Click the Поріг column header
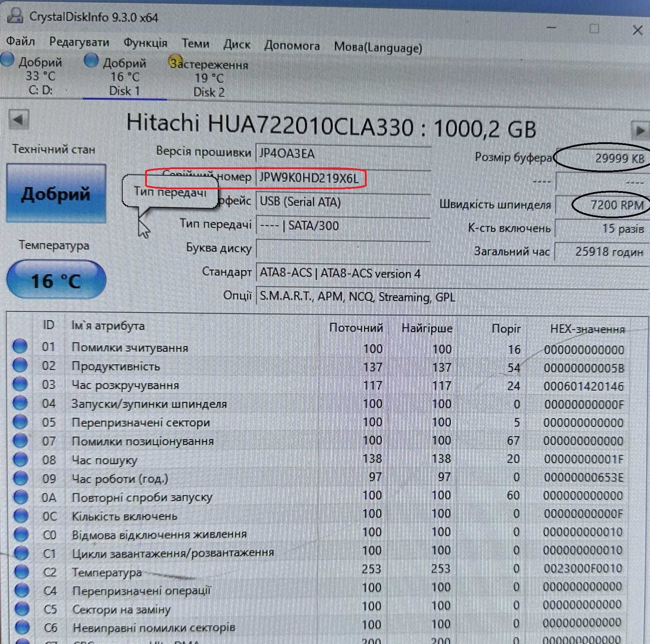650x644 pixels. 506,329
